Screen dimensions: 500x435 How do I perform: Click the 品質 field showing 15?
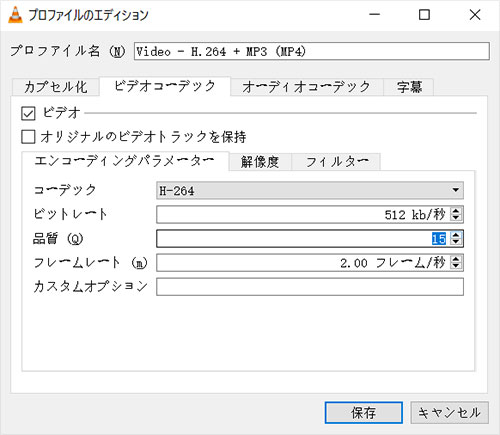(x=303, y=239)
